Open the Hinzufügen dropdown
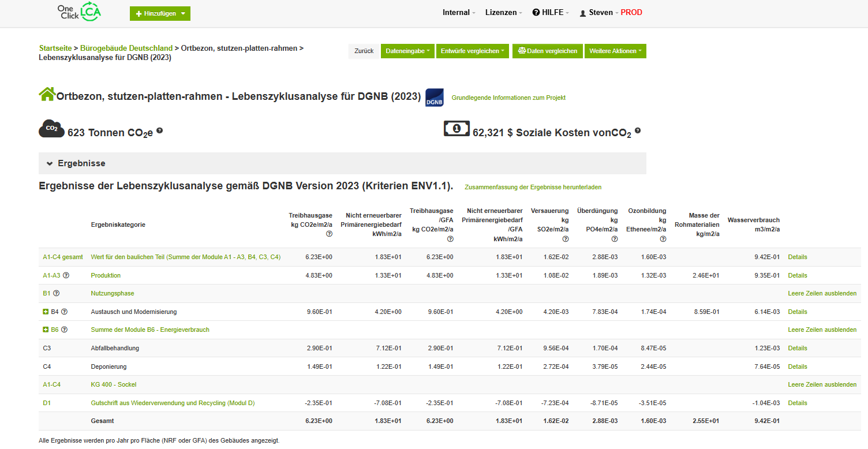This screenshot has height=449, width=868. (160, 13)
